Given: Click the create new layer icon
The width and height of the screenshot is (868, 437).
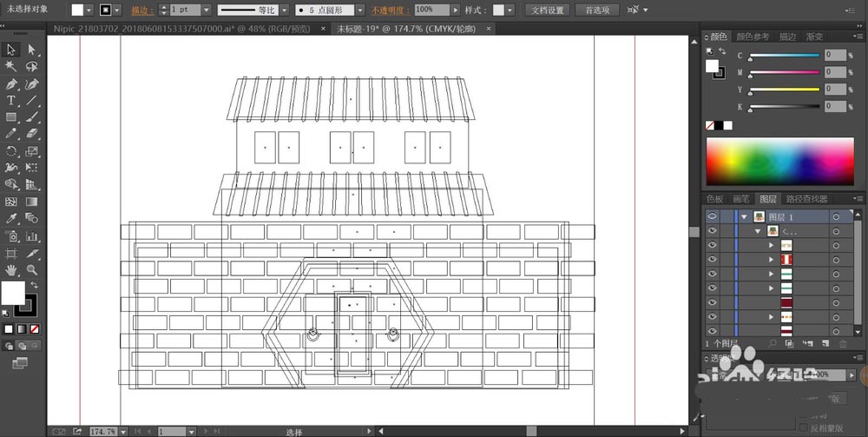Looking at the screenshot, I should [825, 344].
